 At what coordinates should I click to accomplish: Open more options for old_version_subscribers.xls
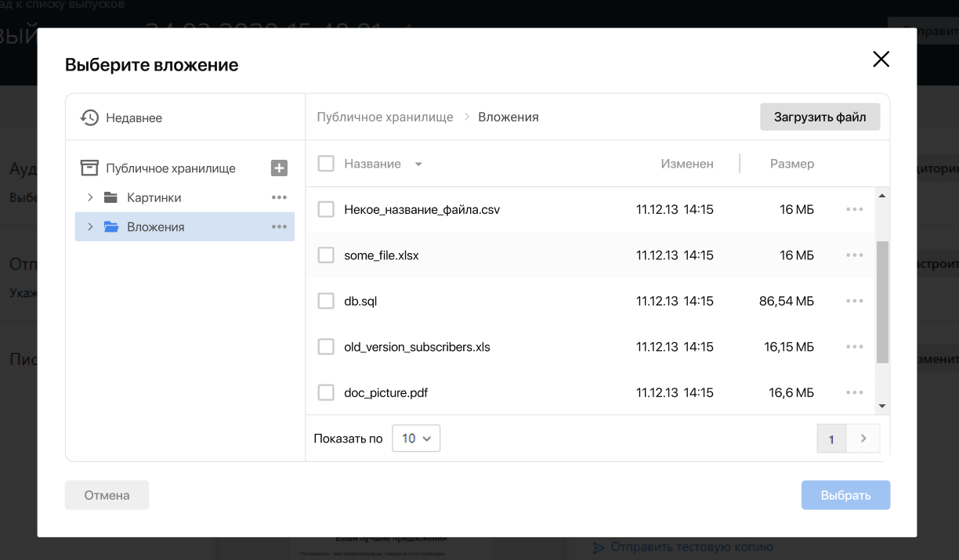click(x=854, y=347)
